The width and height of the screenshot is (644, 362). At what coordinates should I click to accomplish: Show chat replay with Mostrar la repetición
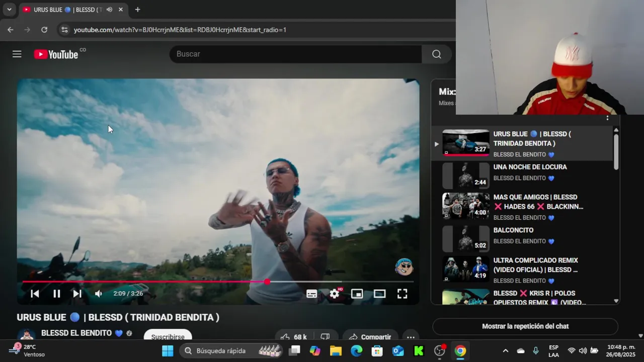(525, 326)
